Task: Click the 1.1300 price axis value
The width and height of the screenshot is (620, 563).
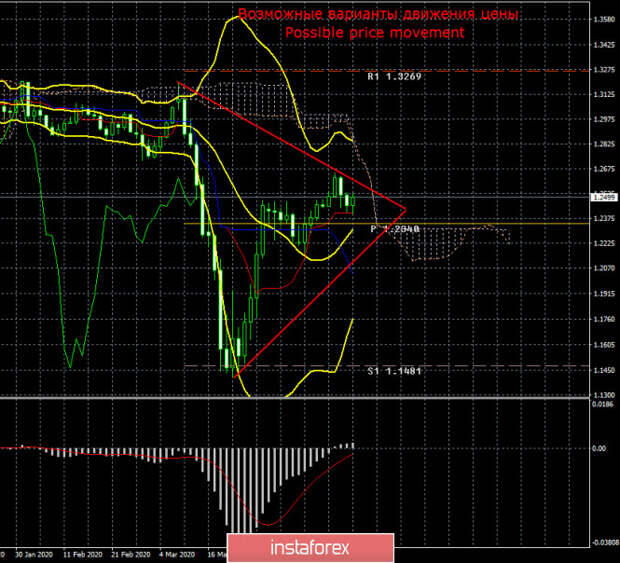Action: 604,395
